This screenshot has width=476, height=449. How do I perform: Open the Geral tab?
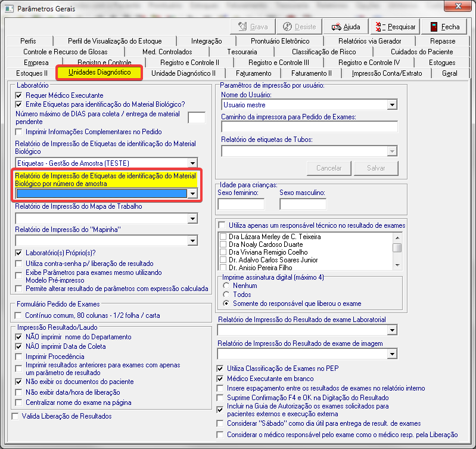pos(449,73)
